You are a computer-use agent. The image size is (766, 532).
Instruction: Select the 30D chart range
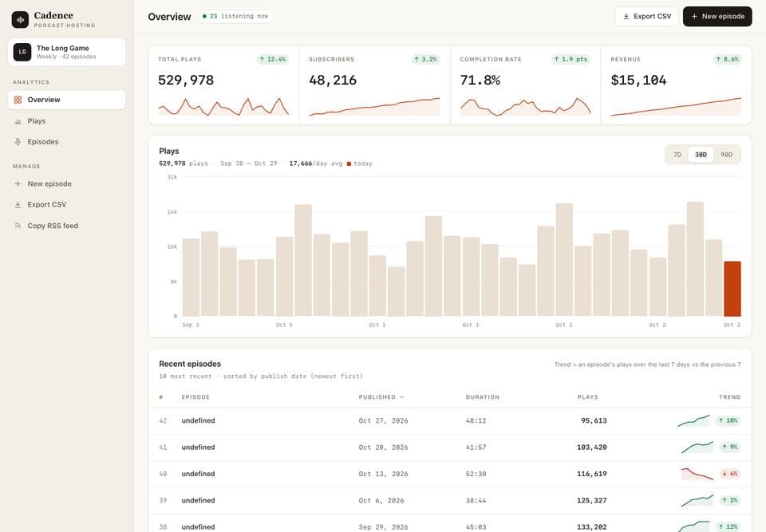click(x=701, y=155)
